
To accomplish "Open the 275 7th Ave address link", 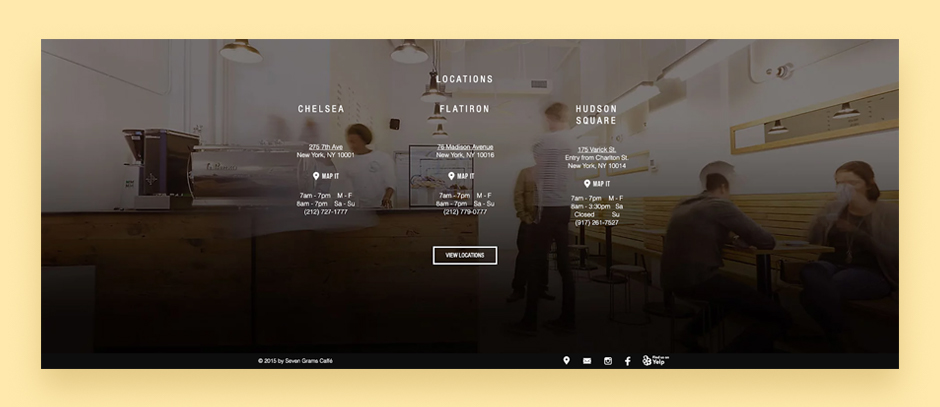I will (x=326, y=147).
